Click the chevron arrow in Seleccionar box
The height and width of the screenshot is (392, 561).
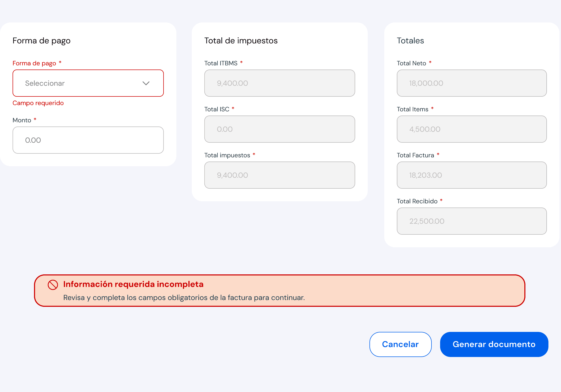tap(146, 83)
